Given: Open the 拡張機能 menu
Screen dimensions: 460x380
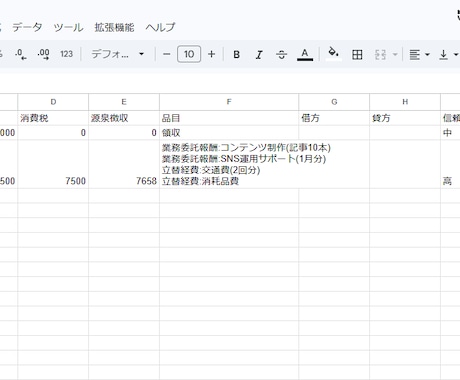Looking at the screenshot, I should 114,27.
